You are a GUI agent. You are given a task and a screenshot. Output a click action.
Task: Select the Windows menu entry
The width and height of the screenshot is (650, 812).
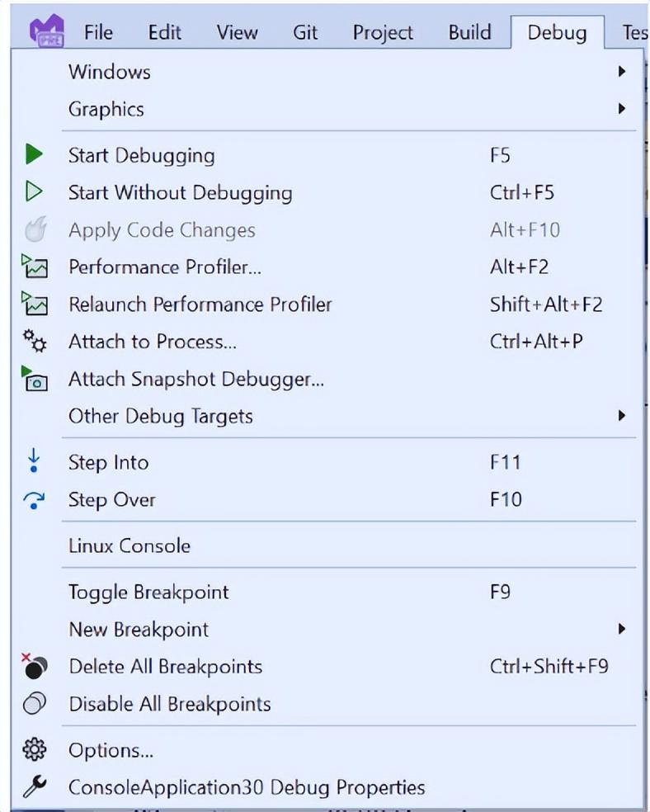[327, 72]
